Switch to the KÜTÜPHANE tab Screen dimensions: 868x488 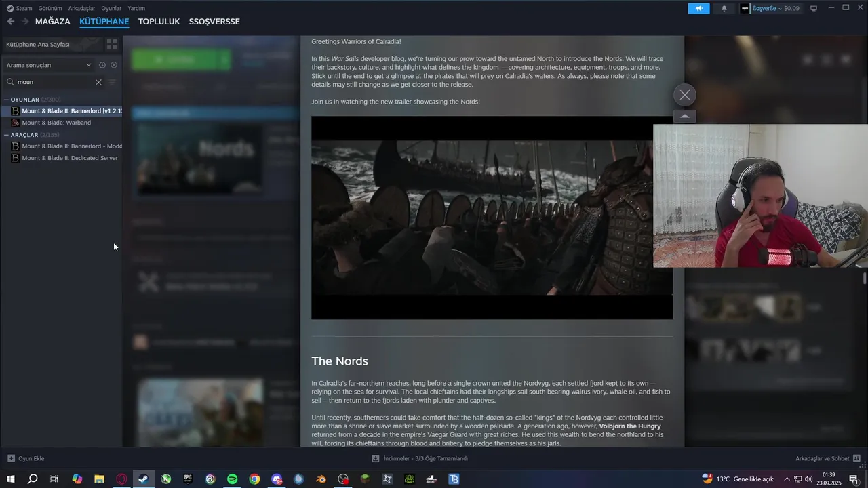(x=104, y=22)
